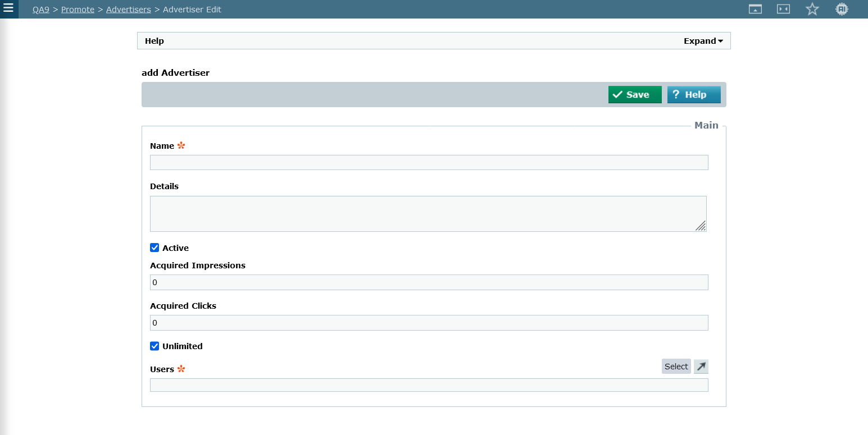The width and height of the screenshot is (868, 435).
Task: Click the Select users button
Action: pos(676,367)
